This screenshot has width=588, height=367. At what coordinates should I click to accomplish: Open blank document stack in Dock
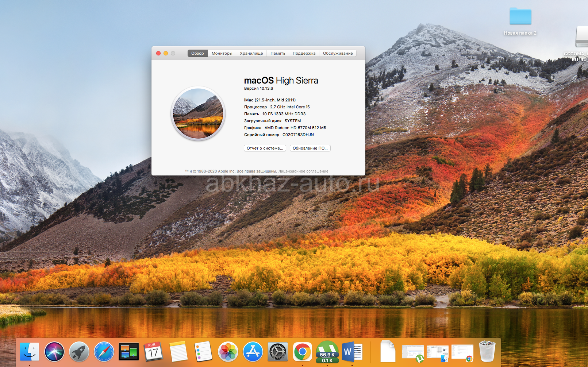pos(388,351)
